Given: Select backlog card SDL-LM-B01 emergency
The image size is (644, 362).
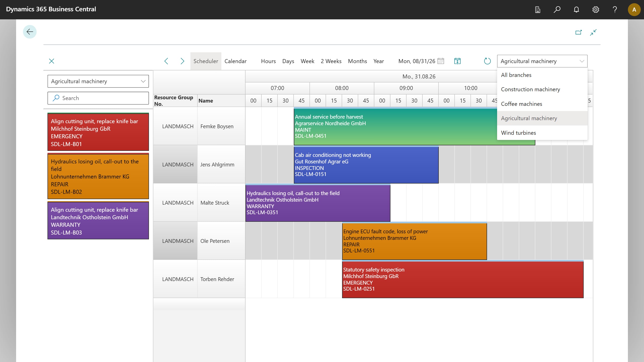Looking at the screenshot, I should point(98,132).
